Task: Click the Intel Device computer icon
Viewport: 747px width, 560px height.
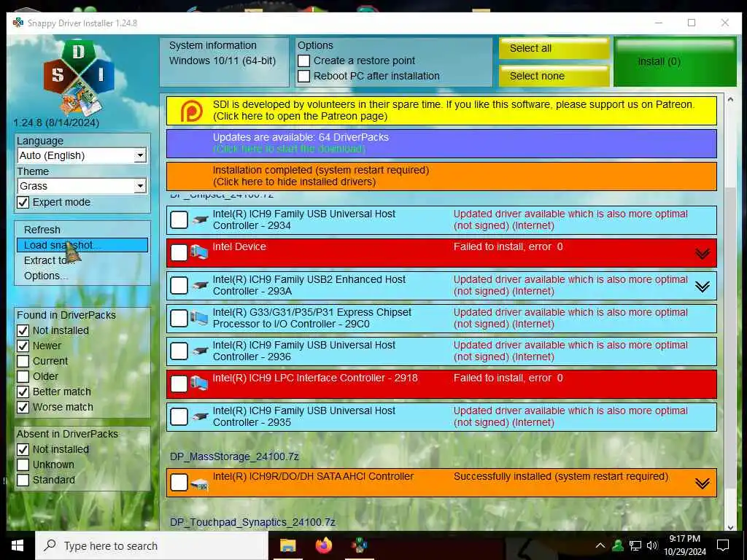Action: click(x=199, y=252)
